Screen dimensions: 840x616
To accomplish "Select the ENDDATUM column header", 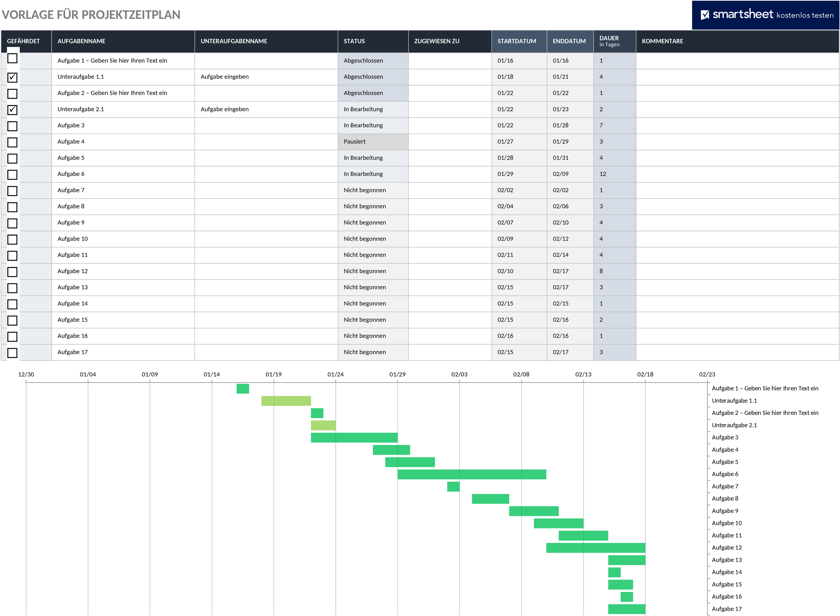I will (x=570, y=41).
